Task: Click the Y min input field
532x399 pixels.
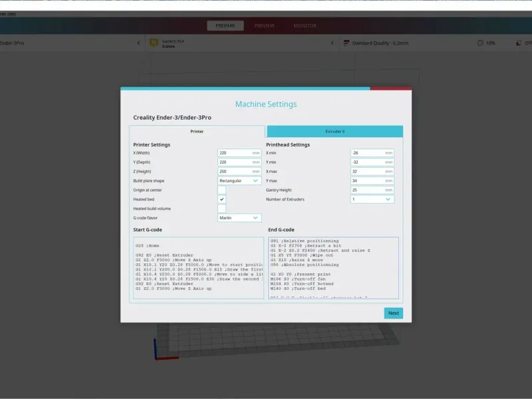Action: 372,162
